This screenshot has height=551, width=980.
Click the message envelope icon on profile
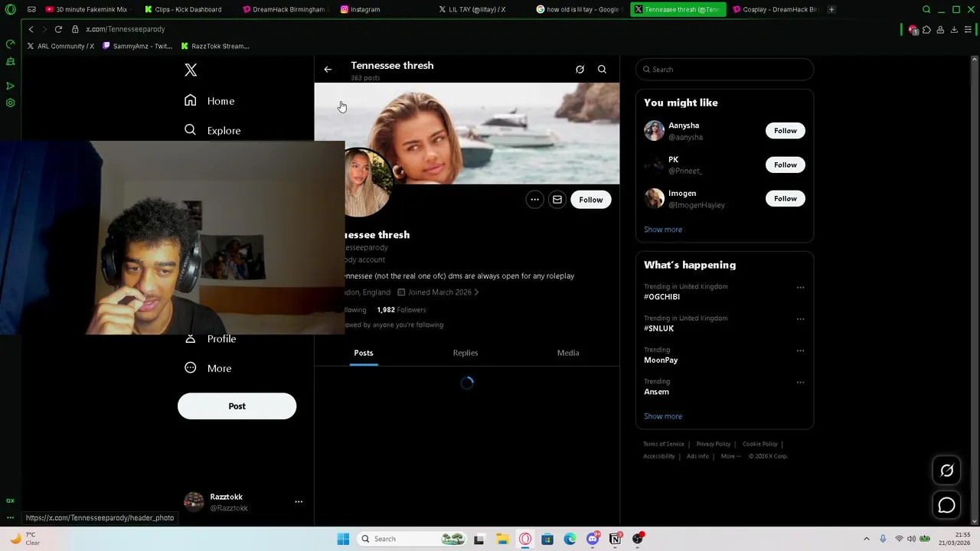tap(557, 200)
